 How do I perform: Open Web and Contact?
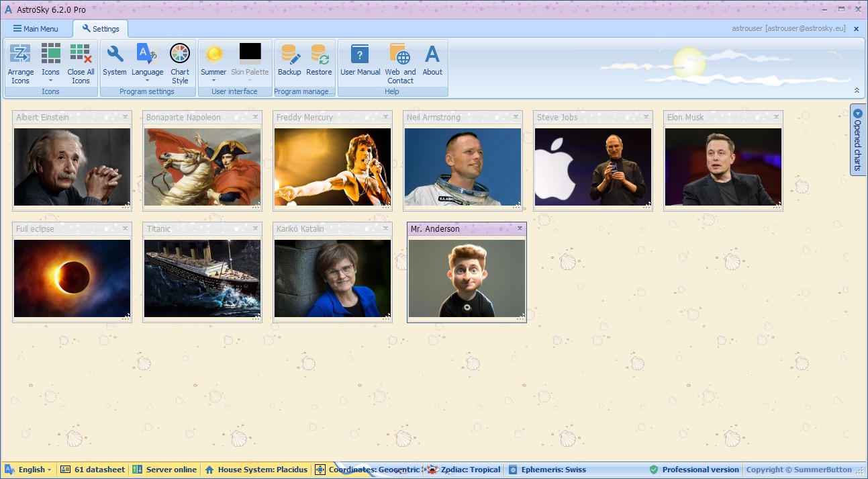[400, 64]
